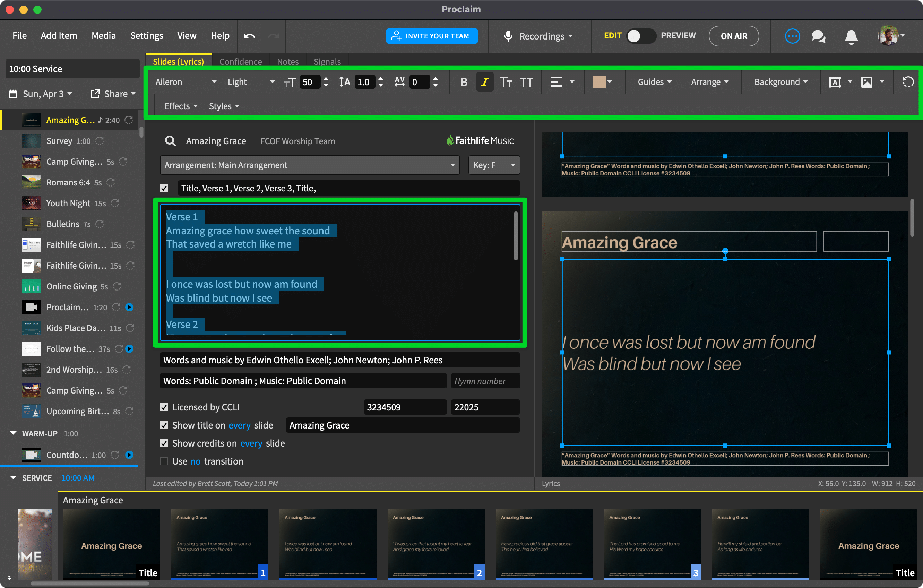Open the user profile avatar menu
The width and height of the screenshot is (923, 588).
tap(891, 36)
